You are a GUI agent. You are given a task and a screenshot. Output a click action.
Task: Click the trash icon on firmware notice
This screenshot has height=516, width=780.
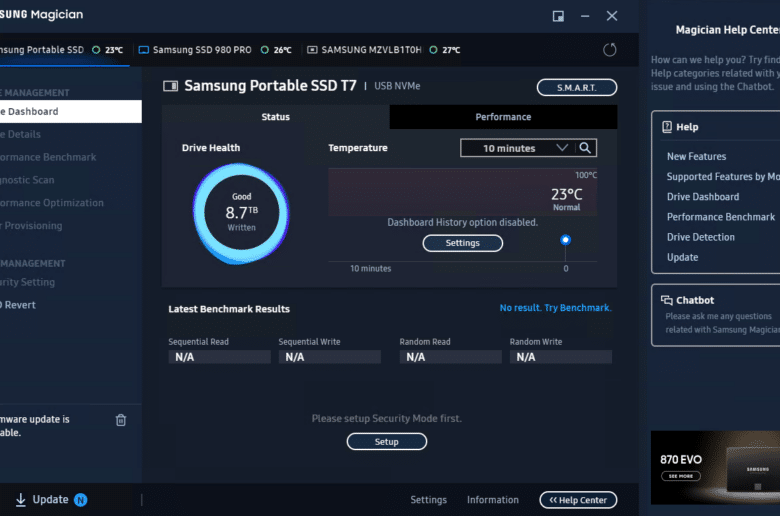(x=121, y=420)
